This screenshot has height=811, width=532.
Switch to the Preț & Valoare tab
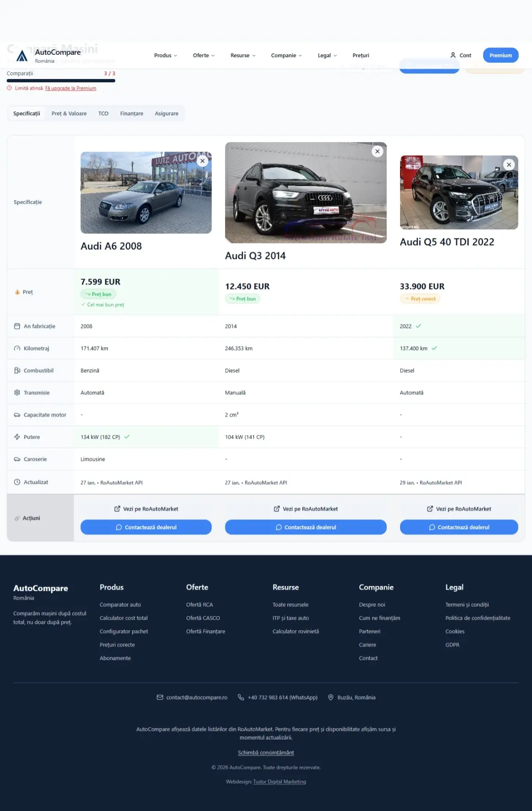(x=69, y=113)
